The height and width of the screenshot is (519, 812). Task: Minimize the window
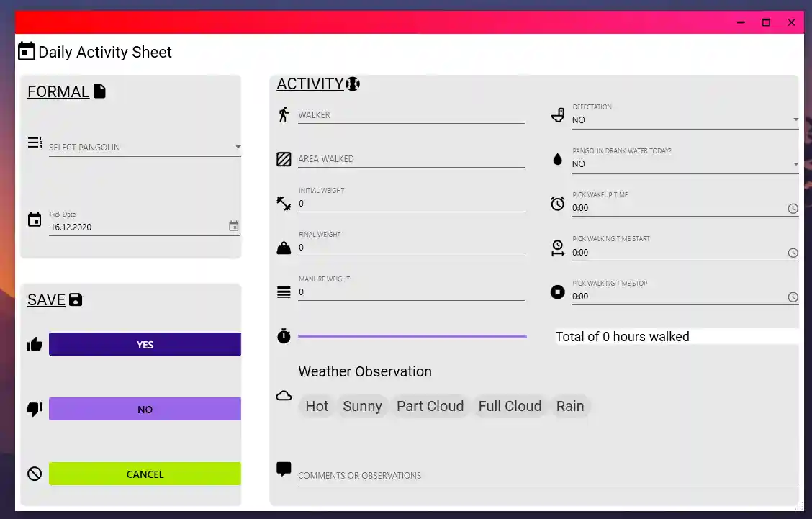(x=741, y=22)
